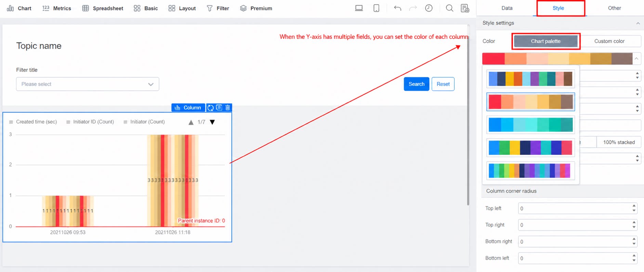Click the magnifier search icon in toolbar
The width and height of the screenshot is (644, 272).
[449, 8]
